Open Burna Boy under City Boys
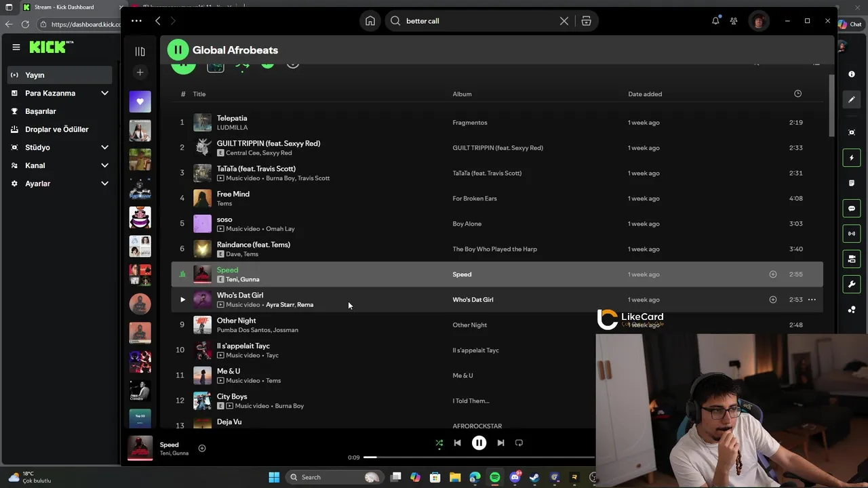868x488 pixels. tap(289, 406)
